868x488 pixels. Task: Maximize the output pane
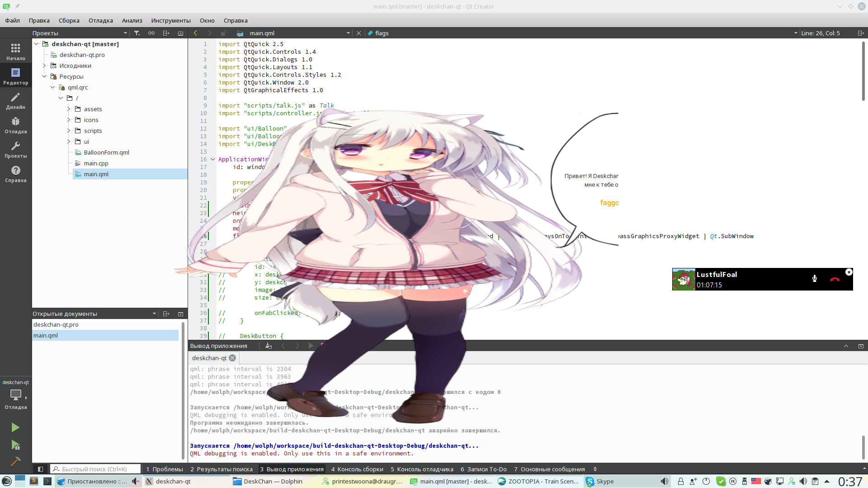click(x=861, y=346)
